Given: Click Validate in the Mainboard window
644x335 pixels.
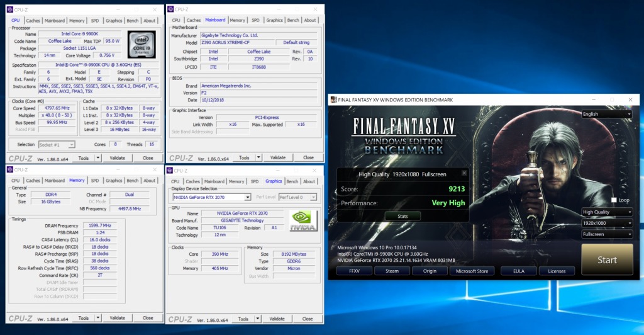Looking at the screenshot, I should 277,157.
